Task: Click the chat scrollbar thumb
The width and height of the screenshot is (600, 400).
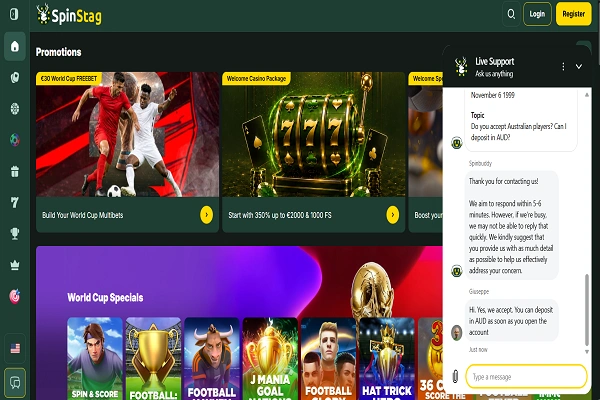Action: [587, 310]
